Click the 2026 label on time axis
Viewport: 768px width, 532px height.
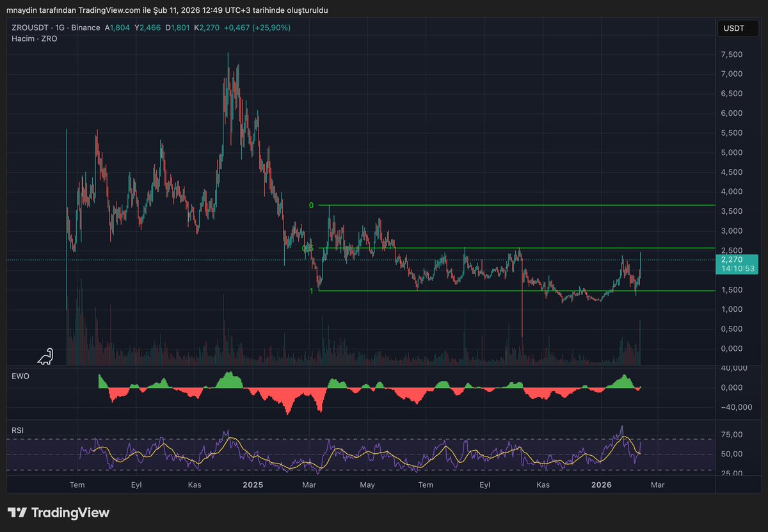[x=602, y=485]
